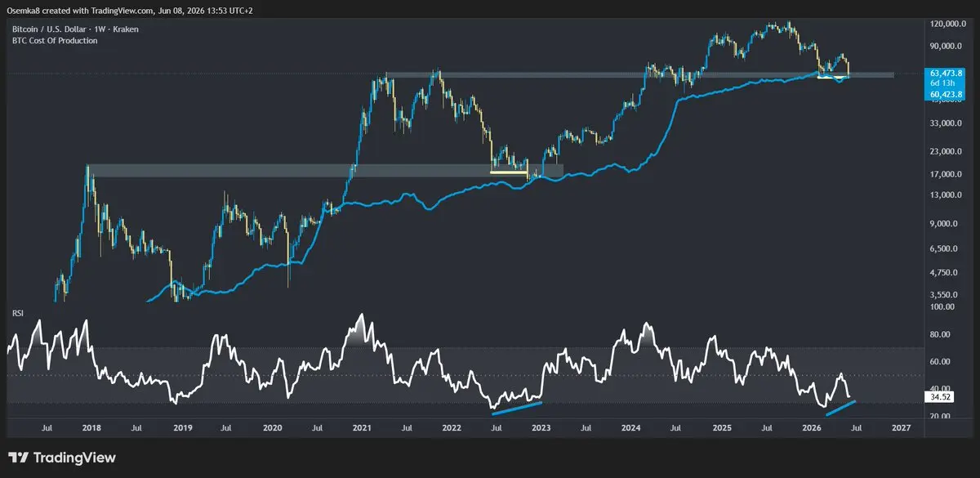This screenshot has height=478, width=980.
Task: Click the 2021 time axis label
Action: [362, 428]
